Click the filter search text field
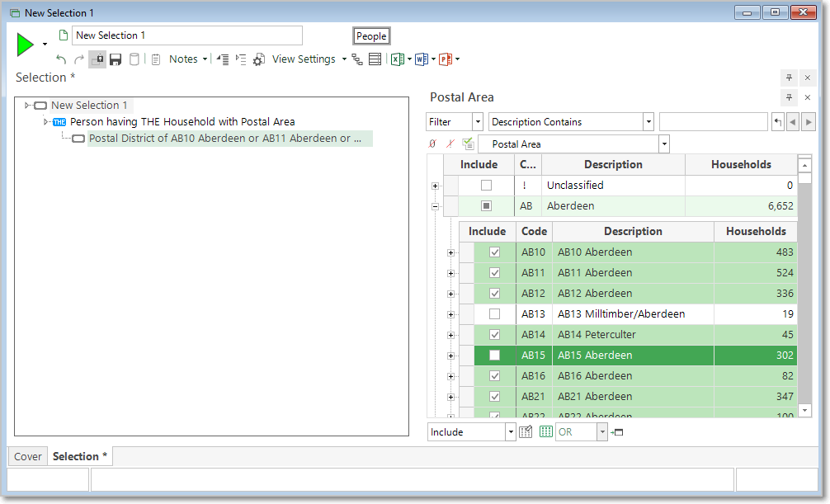 click(x=713, y=122)
